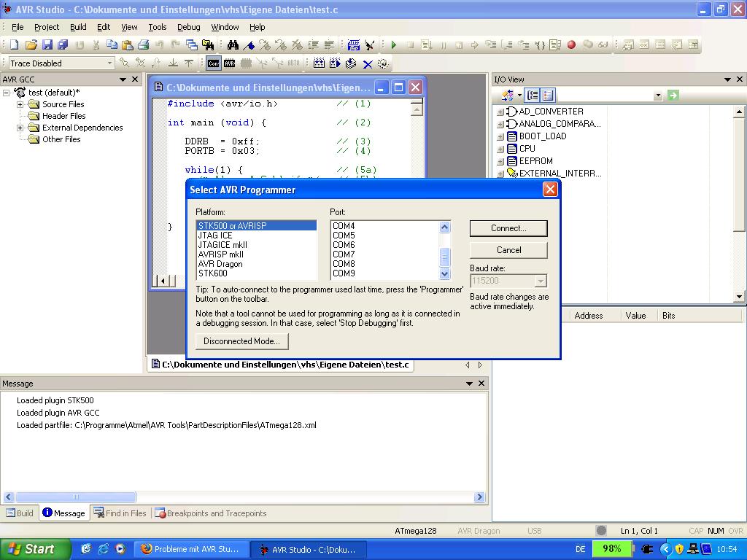This screenshot has height=560, width=747.
Task: Toggle breakpoint with red circle icon
Action: tap(572, 44)
